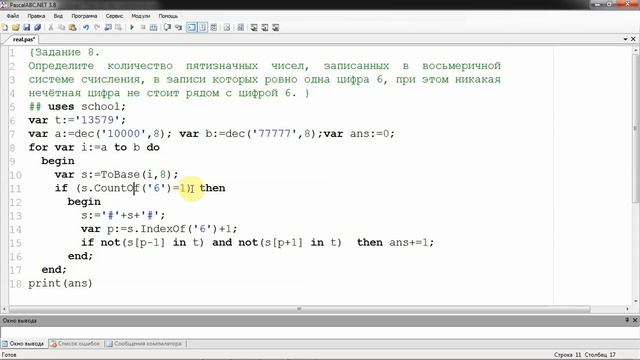This screenshot has width=640, height=360.
Task: Click line number 12 in the gutter
Action: tap(16, 202)
